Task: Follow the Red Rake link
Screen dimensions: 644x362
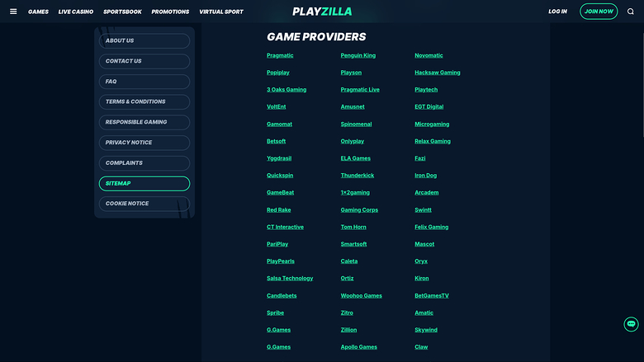Action: point(278,210)
